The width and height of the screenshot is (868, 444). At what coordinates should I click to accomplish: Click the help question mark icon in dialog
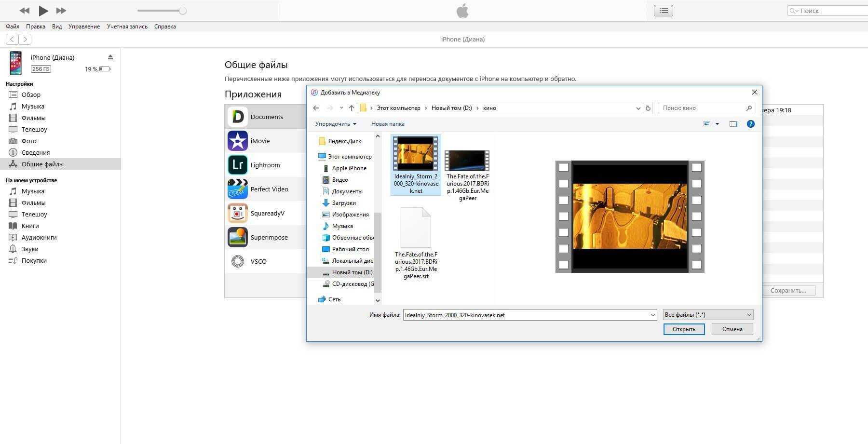750,124
